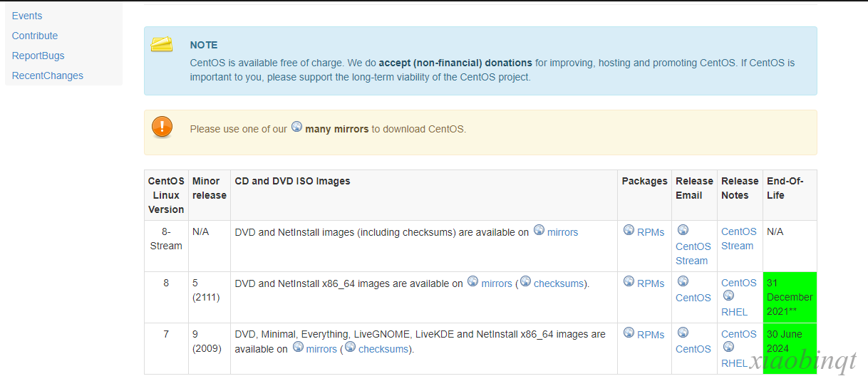Click globe icon before version 8 mirrors
The width and height of the screenshot is (868, 391).
[472, 281]
